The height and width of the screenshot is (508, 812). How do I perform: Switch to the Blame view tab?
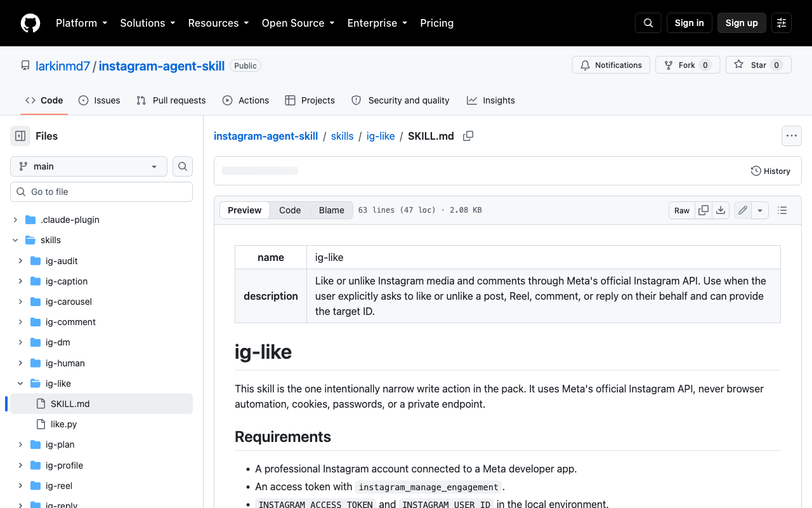pyautogui.click(x=331, y=210)
